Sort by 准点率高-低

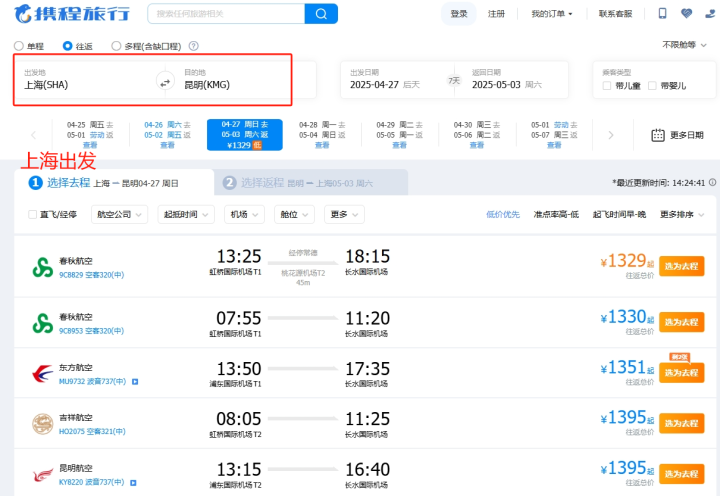(x=556, y=214)
